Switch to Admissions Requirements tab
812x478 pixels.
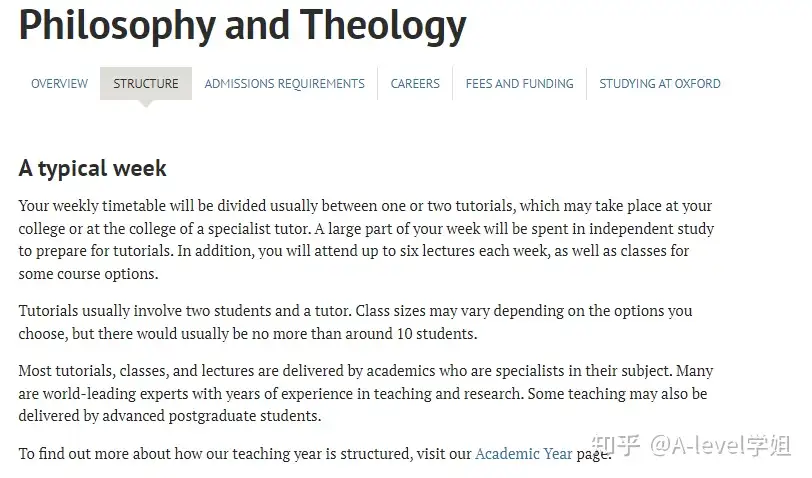pos(284,83)
